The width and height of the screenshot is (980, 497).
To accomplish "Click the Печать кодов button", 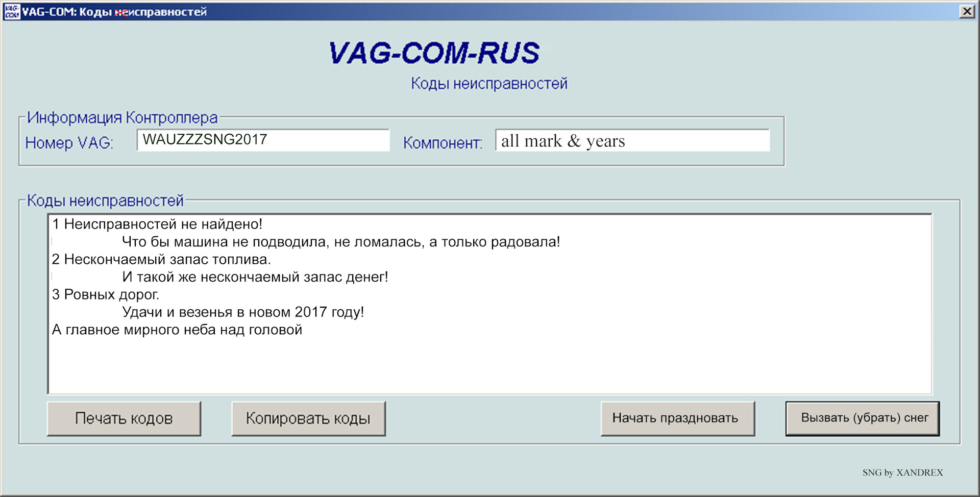I will (124, 418).
